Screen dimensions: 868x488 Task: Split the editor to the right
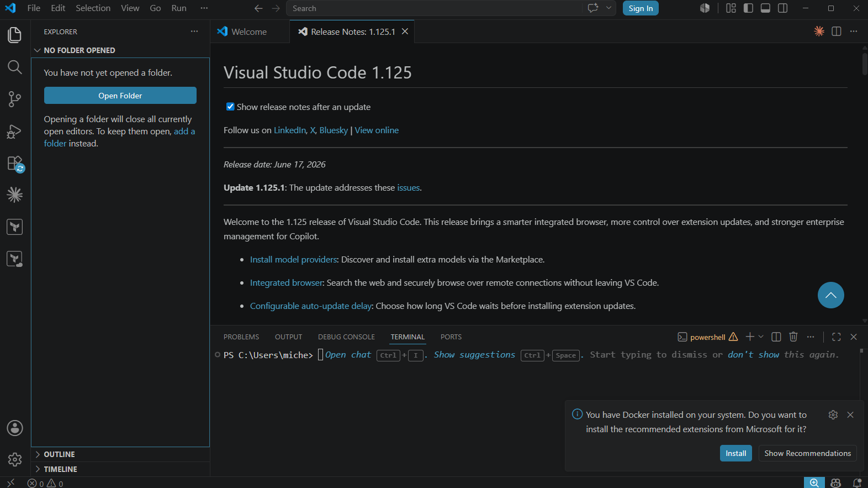(x=837, y=32)
